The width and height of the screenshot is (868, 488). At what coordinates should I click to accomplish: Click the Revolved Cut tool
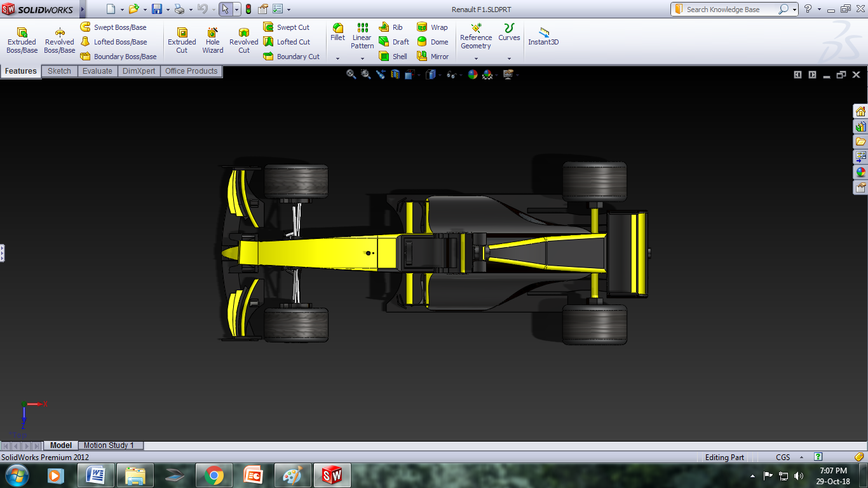click(244, 39)
